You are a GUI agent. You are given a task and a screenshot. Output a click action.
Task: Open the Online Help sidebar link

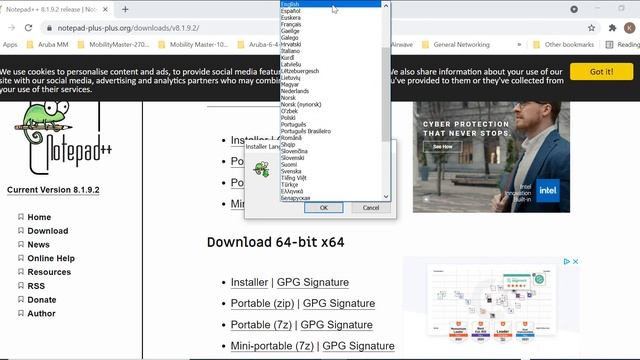(51, 258)
